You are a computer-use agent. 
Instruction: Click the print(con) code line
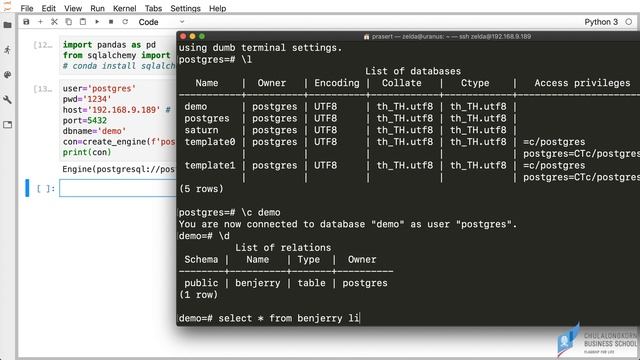point(87,152)
